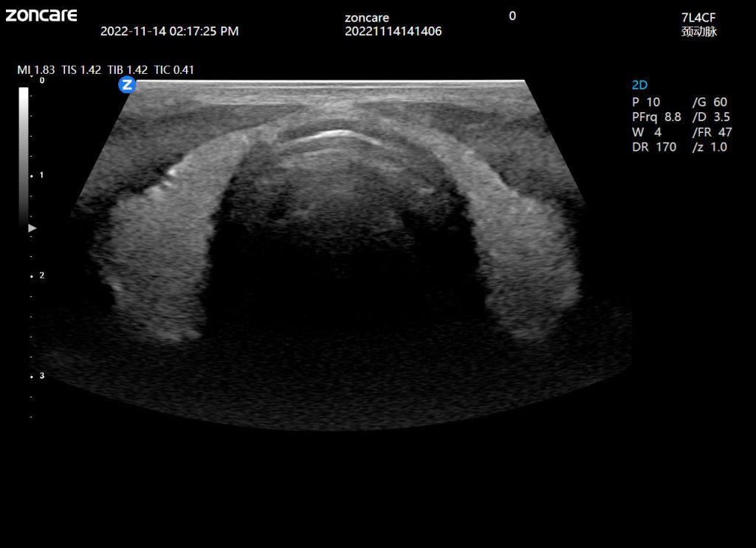Select the 2D mode label
The image size is (756, 548).
639,86
